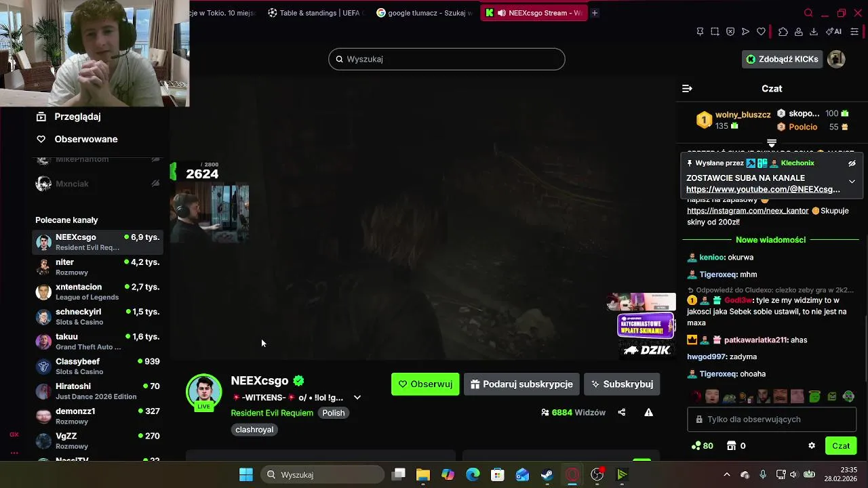Click the Opera GX logo in the sidebar
The image size is (868, 488).
click(14, 434)
